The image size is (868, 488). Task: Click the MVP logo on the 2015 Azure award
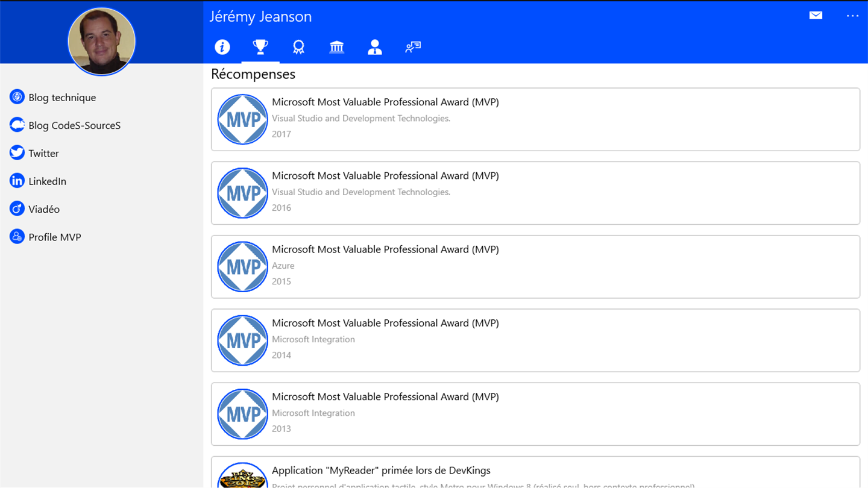(x=242, y=267)
